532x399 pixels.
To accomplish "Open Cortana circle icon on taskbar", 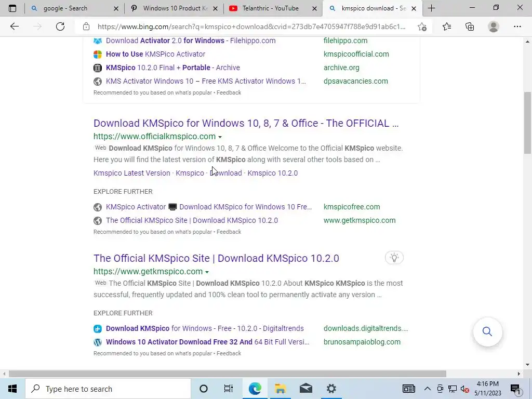I will point(203,389).
